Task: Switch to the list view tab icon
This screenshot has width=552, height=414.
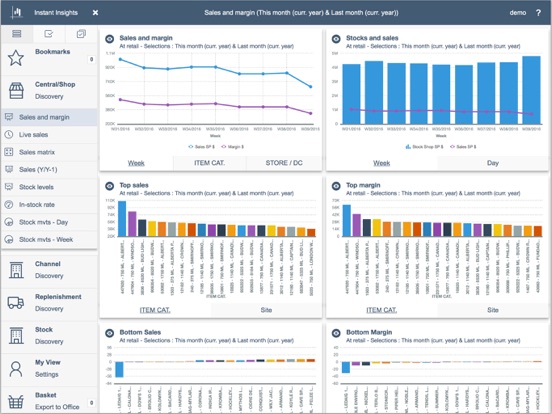Action: pos(17,34)
